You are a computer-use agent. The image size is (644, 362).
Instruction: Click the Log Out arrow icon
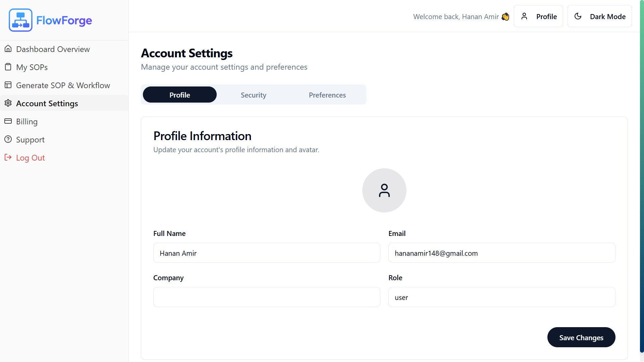click(x=8, y=158)
